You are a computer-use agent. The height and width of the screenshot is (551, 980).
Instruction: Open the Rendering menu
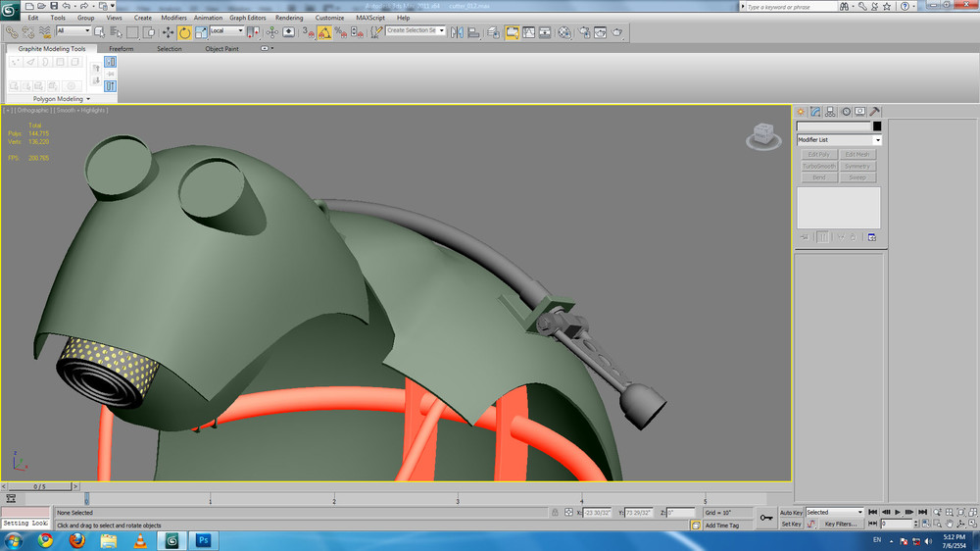(289, 18)
